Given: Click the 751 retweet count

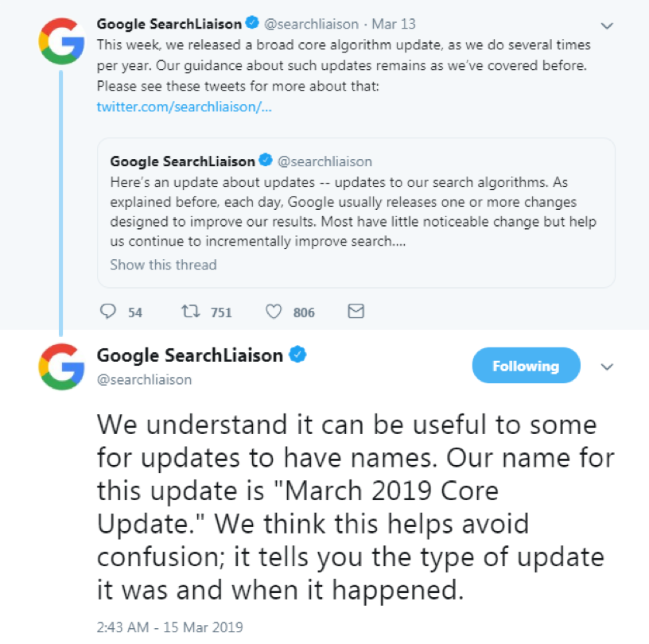Looking at the screenshot, I should tap(220, 312).
